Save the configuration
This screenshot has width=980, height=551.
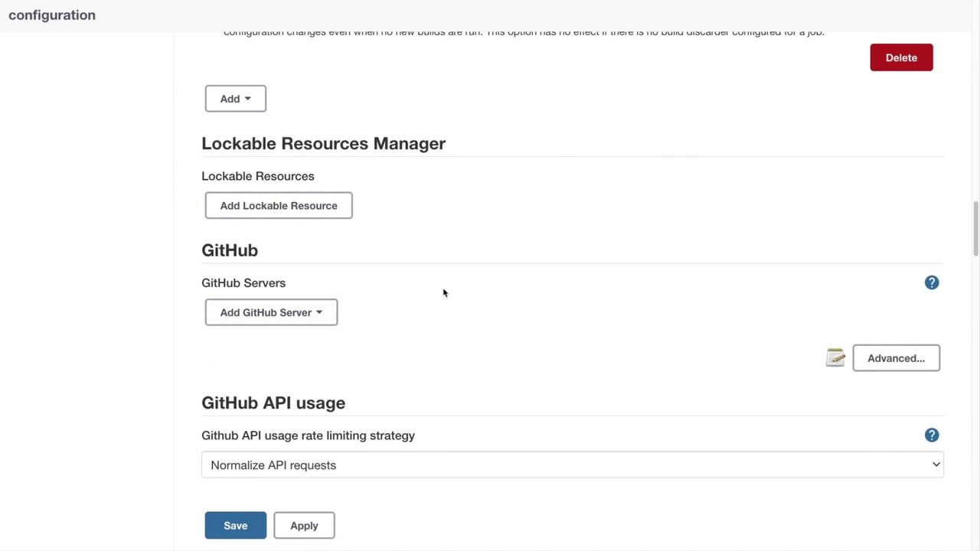pos(235,526)
